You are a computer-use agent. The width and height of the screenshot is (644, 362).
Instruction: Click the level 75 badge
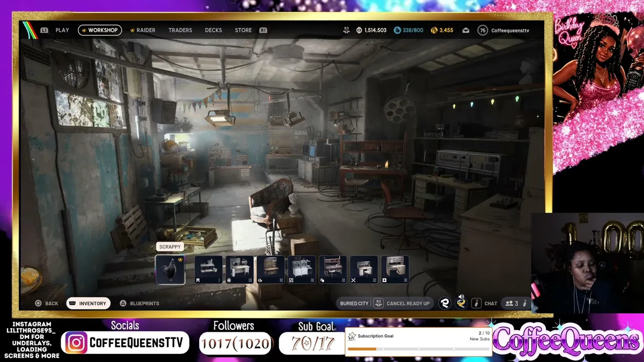click(482, 30)
